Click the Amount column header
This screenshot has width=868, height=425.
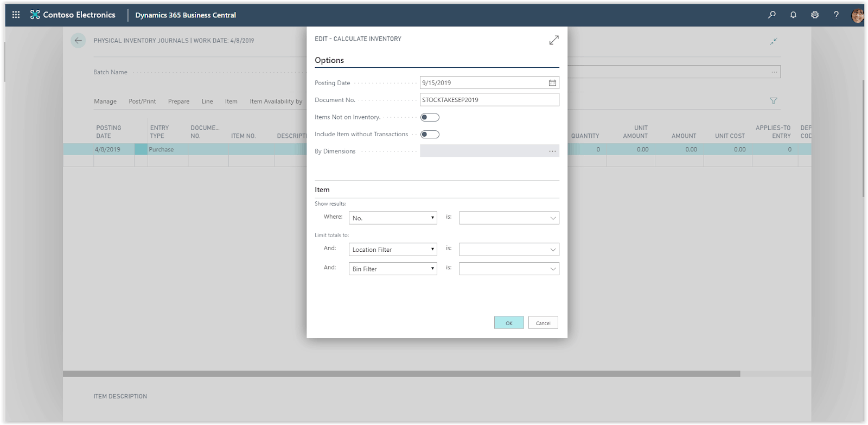pyautogui.click(x=684, y=136)
